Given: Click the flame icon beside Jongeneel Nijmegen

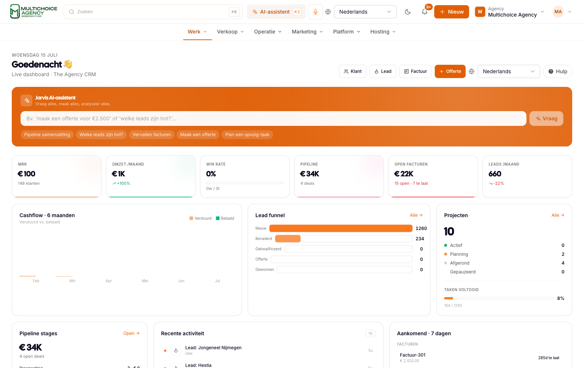Looking at the screenshot, I should [x=176, y=351].
